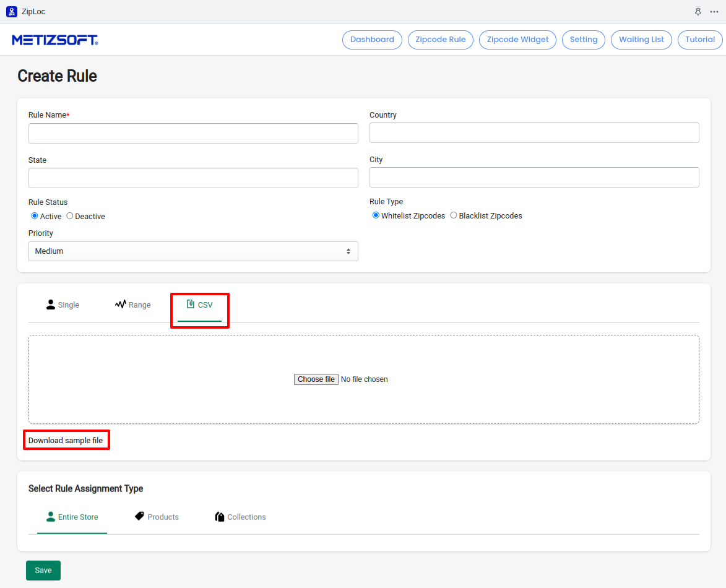
Task: Expand the Priority dropdown showing Medium
Action: (193, 251)
